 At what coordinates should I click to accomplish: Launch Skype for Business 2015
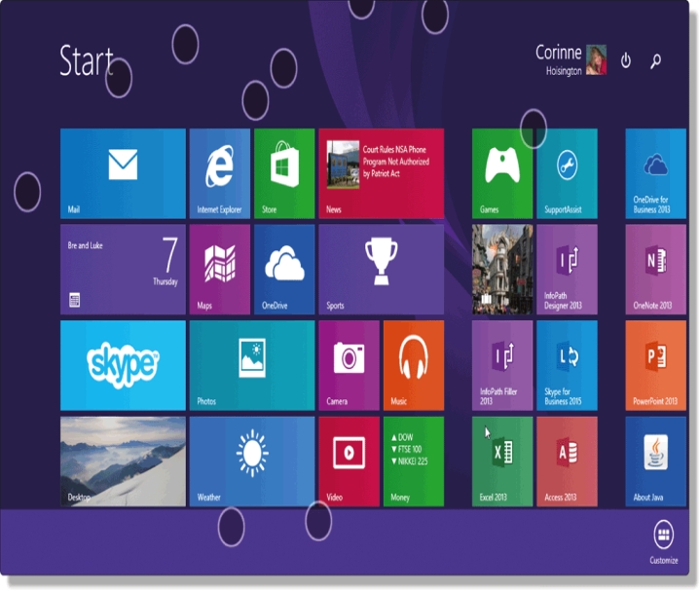coord(567,365)
